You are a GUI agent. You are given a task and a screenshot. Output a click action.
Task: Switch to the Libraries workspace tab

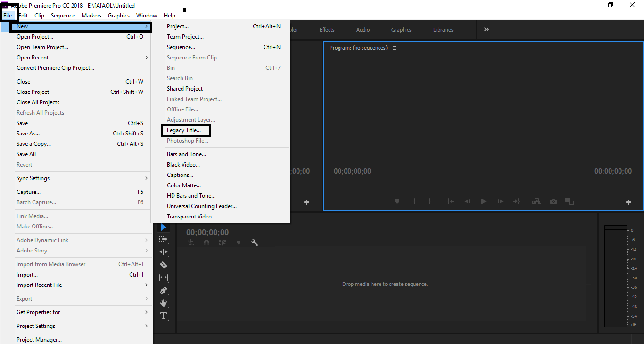[x=443, y=30]
